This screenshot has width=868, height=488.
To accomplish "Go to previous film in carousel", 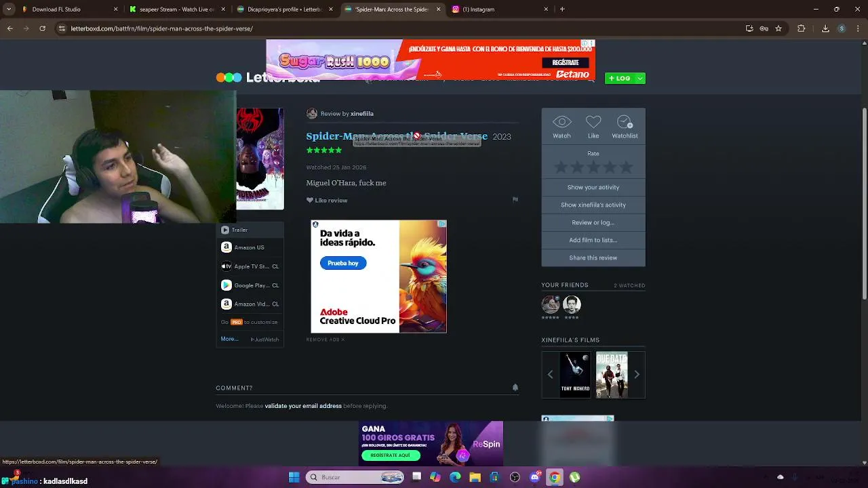I will point(550,374).
